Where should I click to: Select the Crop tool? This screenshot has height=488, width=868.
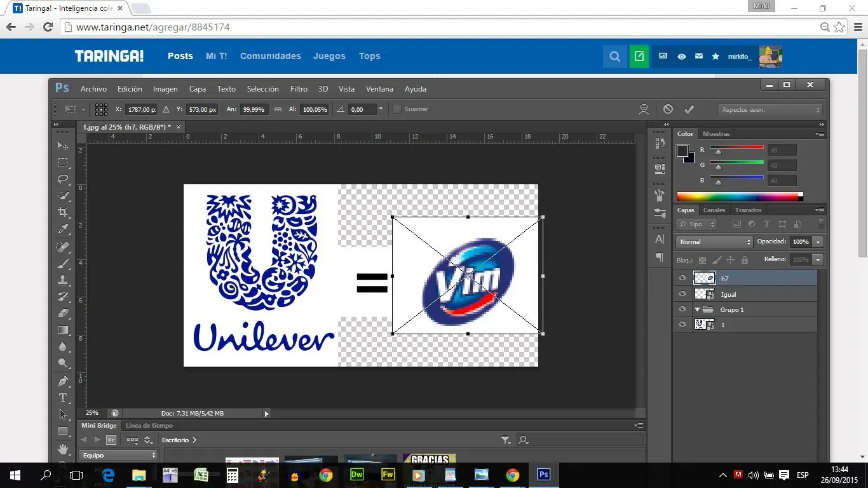[63, 212]
